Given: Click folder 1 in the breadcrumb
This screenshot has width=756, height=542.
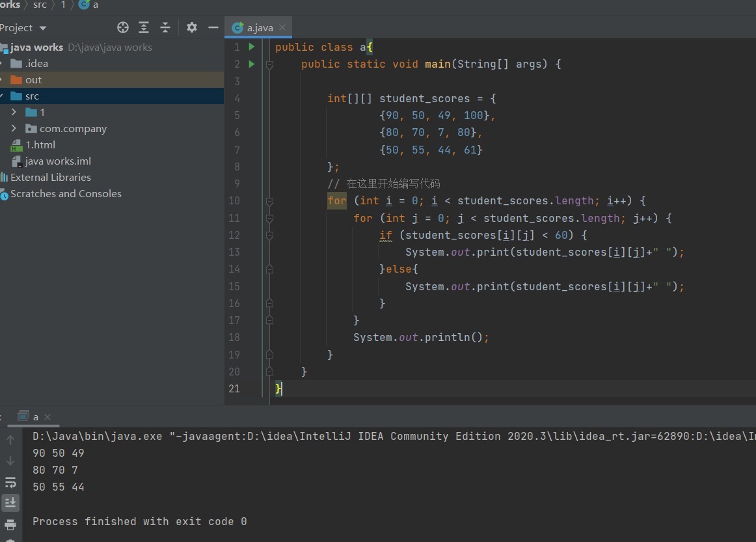Looking at the screenshot, I should tap(63, 5).
